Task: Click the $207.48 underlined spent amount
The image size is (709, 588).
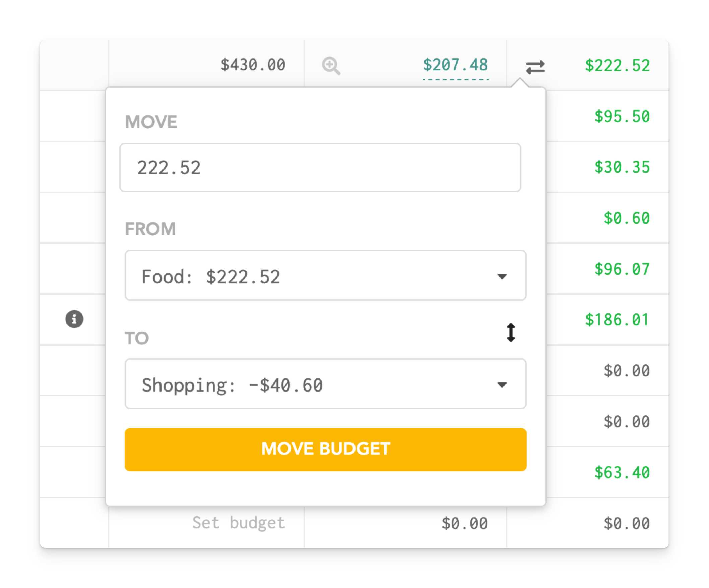Action: [455, 65]
